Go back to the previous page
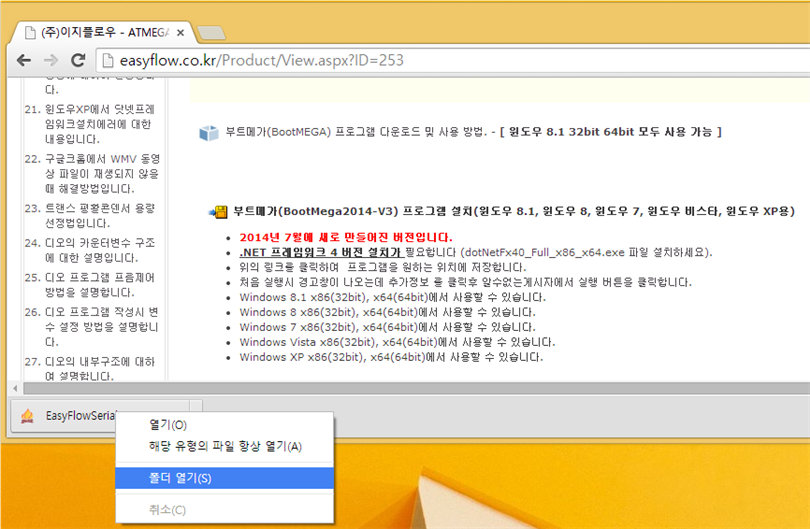Viewport: 810px width, 529px height. (x=24, y=60)
